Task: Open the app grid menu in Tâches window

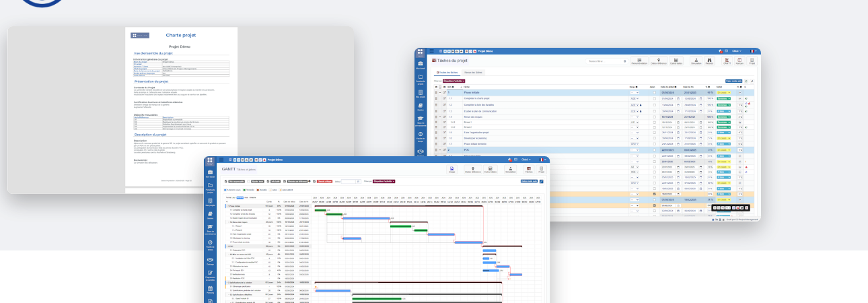Action: click(x=420, y=53)
